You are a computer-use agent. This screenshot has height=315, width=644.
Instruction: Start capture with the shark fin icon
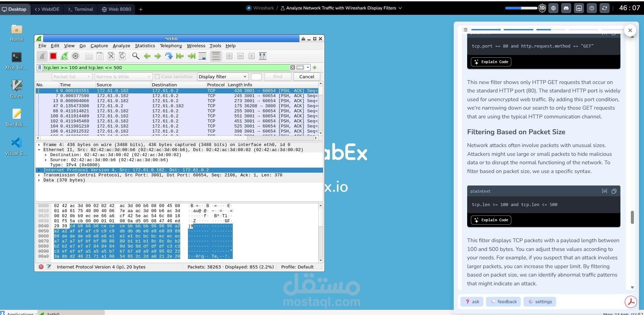[42, 56]
